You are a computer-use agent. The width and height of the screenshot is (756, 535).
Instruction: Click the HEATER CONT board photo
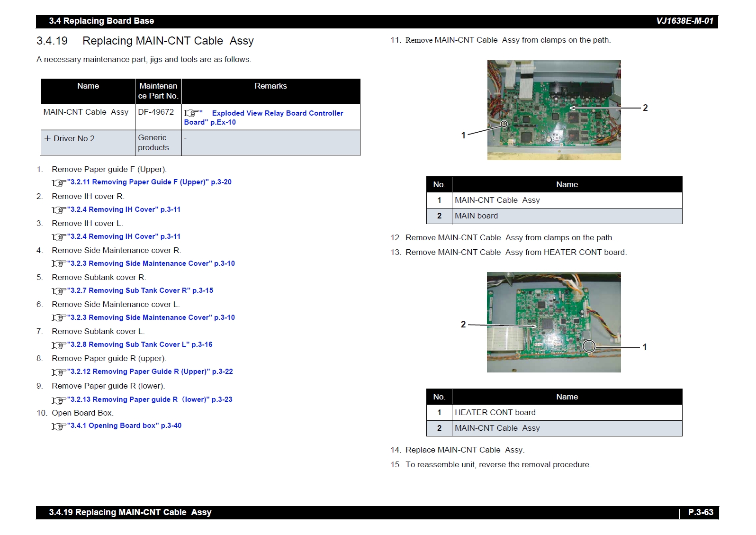[553, 322]
